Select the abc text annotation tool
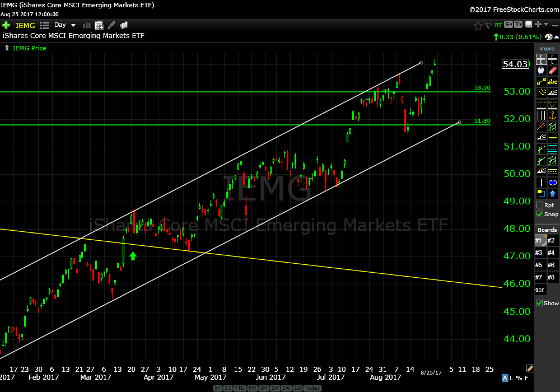The image size is (560, 392). click(552, 82)
